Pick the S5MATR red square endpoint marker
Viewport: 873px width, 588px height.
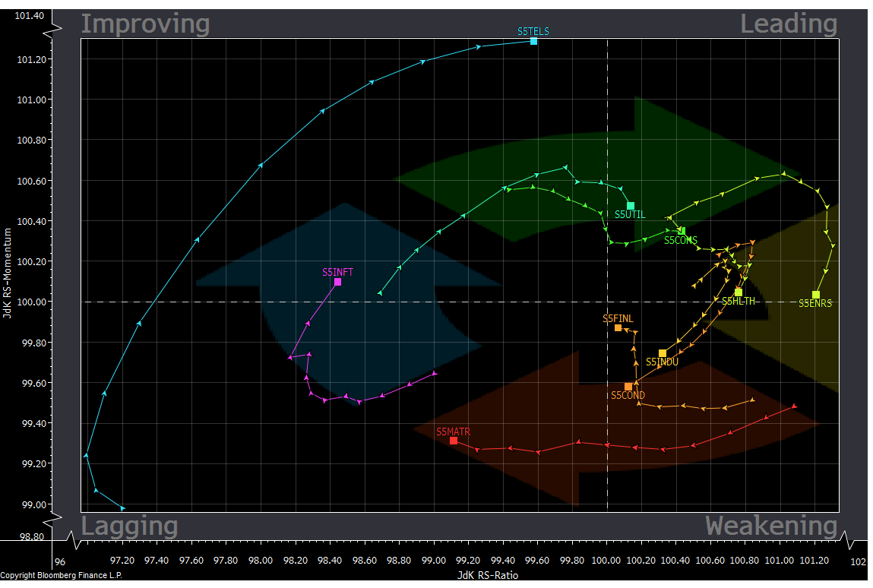point(454,441)
